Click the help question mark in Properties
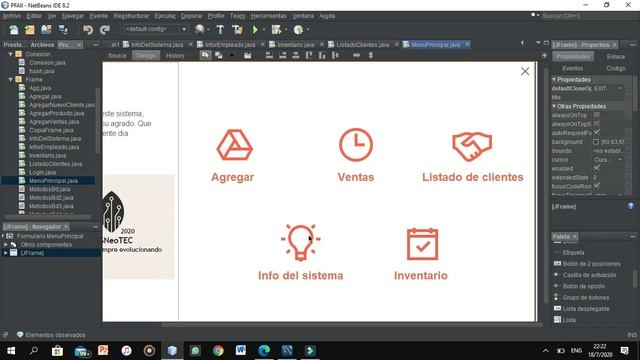This screenshot has width=640, height=360. [x=631, y=207]
